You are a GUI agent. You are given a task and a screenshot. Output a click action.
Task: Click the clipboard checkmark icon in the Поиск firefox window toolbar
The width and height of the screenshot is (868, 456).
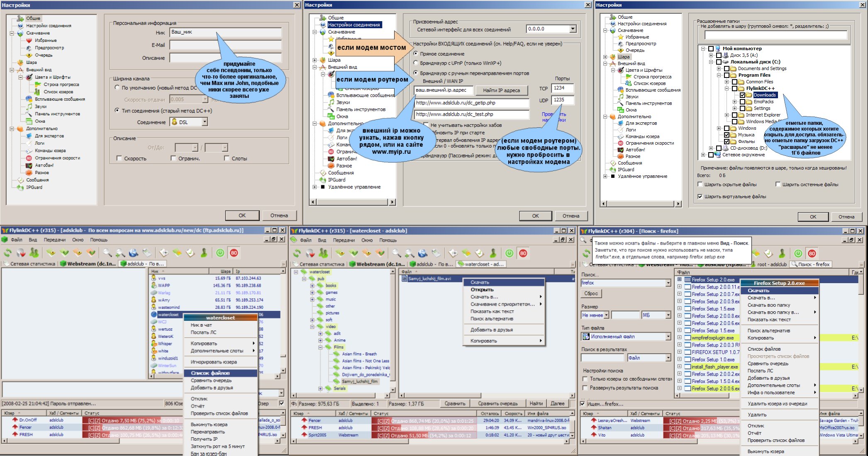coord(768,253)
